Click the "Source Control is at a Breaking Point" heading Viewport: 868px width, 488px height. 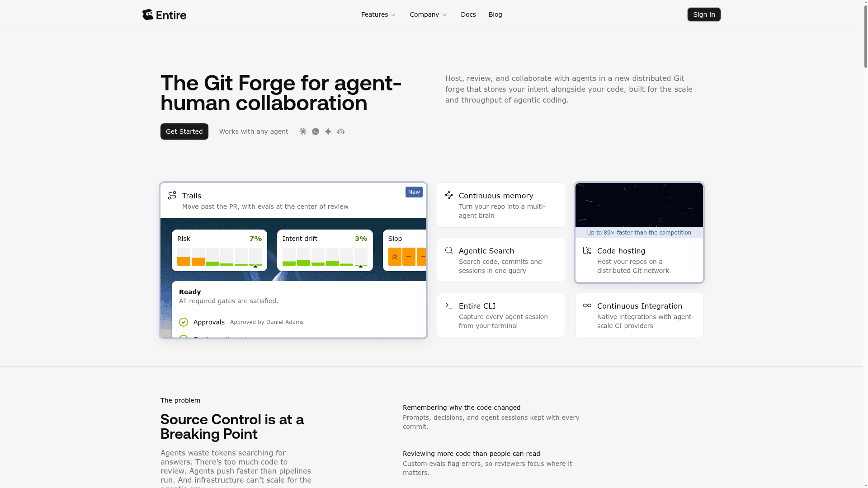232,427
